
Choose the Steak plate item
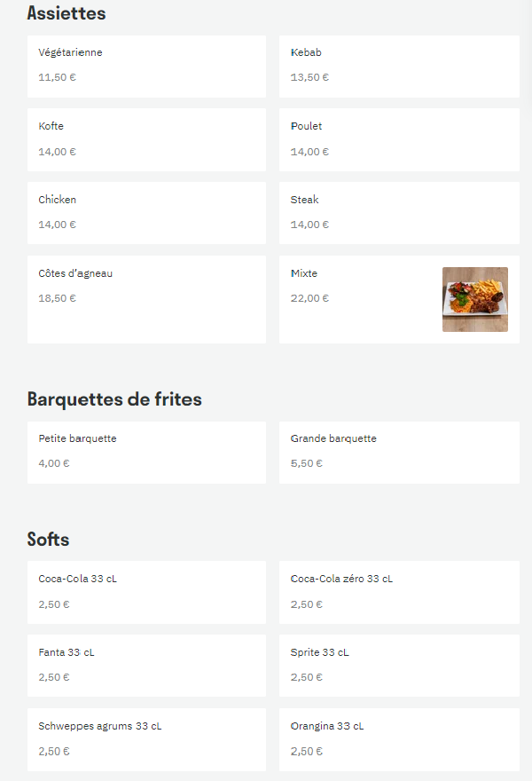pyautogui.click(x=399, y=213)
